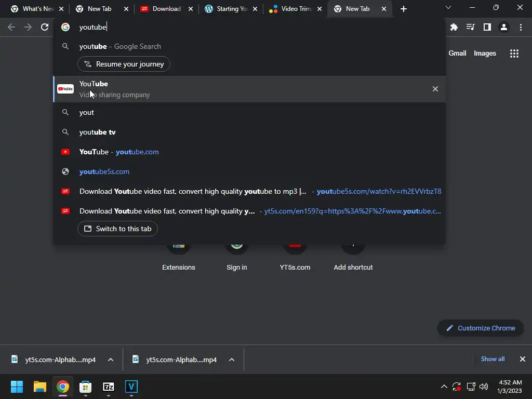
Task: Open a new tab with plus button
Action: click(x=403, y=9)
